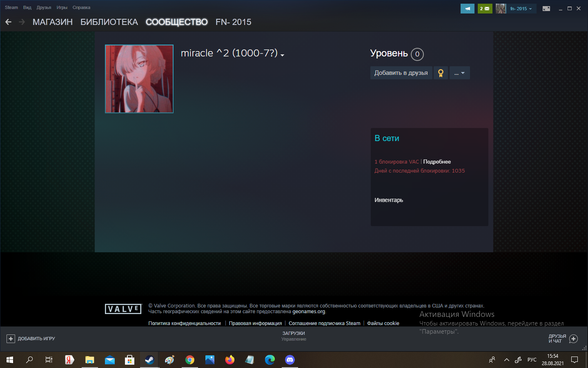Viewport: 588px width, 368px height.
Task: Open the Друзья menu
Action: click(43, 7)
